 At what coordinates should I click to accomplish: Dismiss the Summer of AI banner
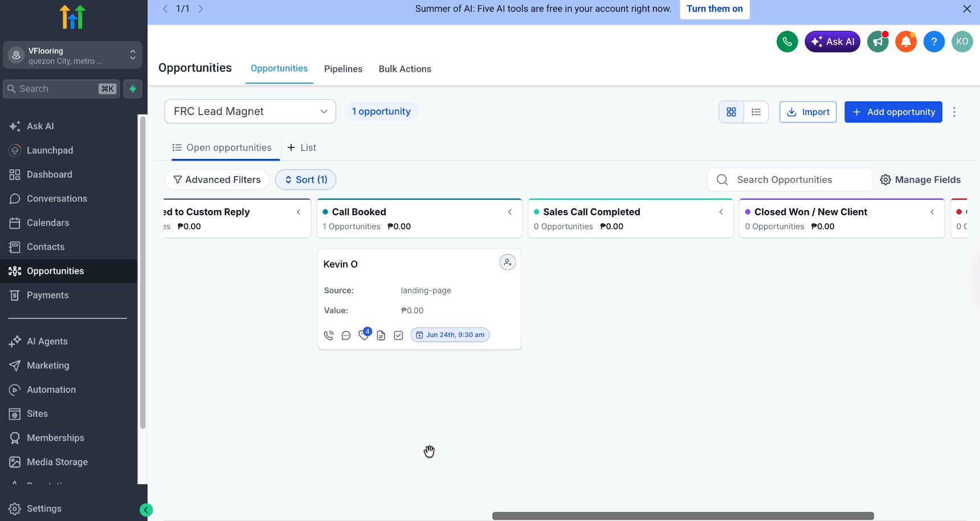967,9
